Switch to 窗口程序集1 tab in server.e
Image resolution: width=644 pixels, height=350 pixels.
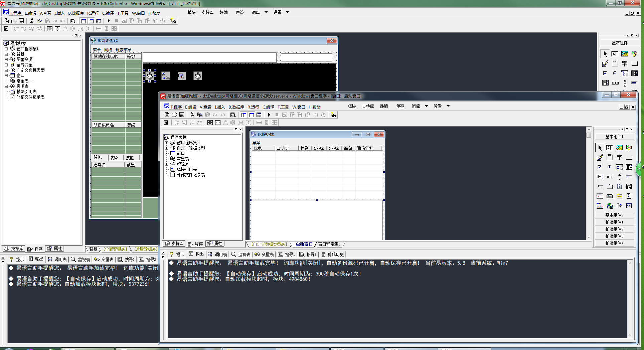coord(329,244)
